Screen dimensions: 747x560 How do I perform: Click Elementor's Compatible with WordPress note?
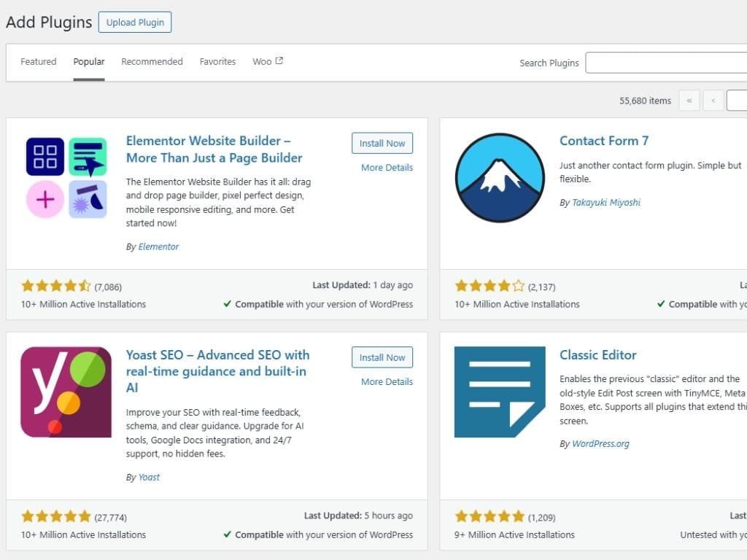(x=318, y=304)
